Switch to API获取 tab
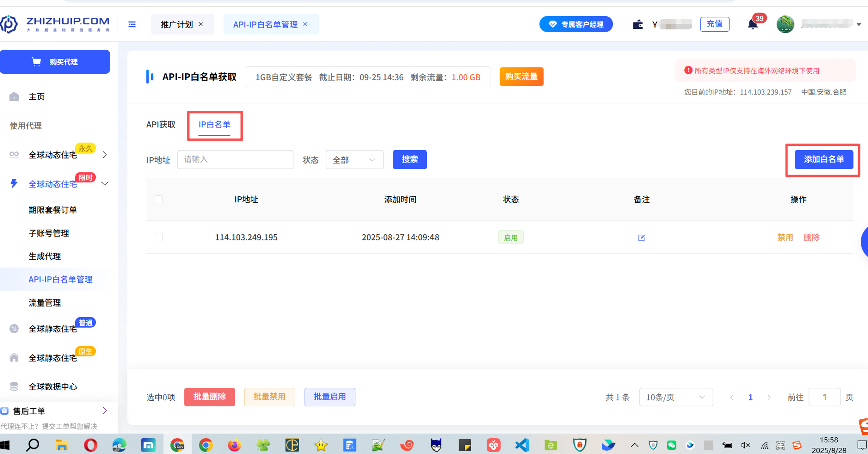Image resolution: width=868 pixels, height=454 pixels. 161,124
